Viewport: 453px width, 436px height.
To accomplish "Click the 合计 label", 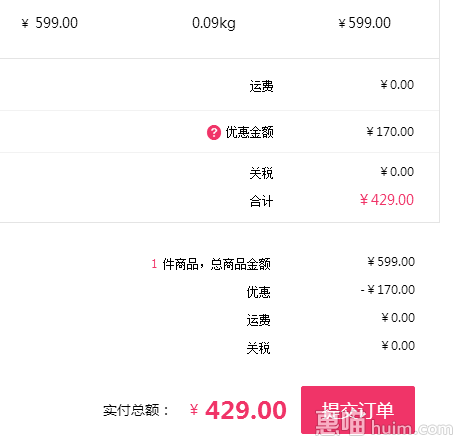I will point(262,201).
